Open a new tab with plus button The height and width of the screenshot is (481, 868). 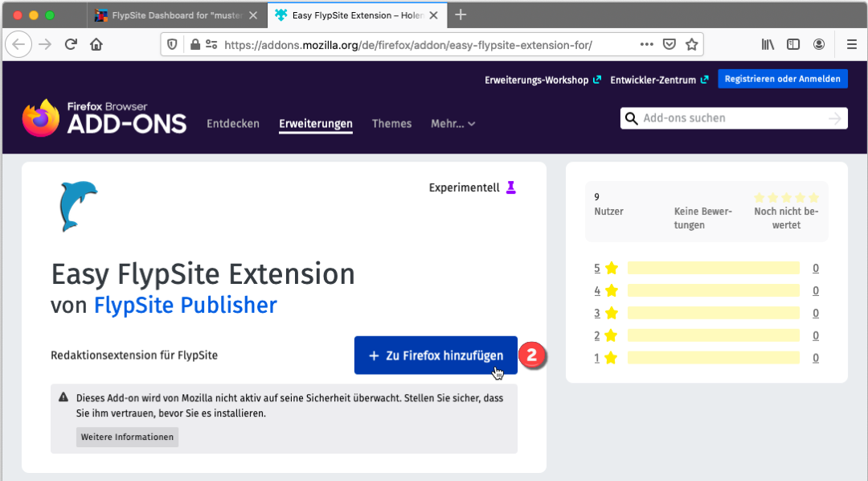tap(461, 15)
